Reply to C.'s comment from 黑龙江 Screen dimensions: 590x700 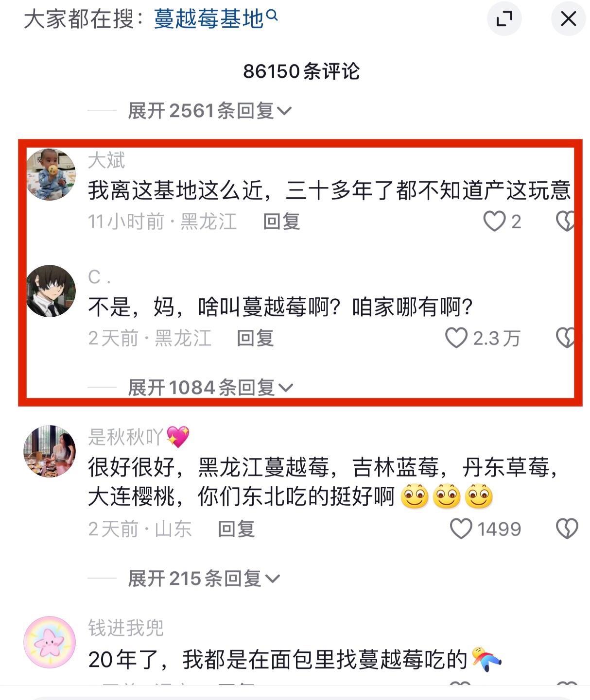click(255, 338)
